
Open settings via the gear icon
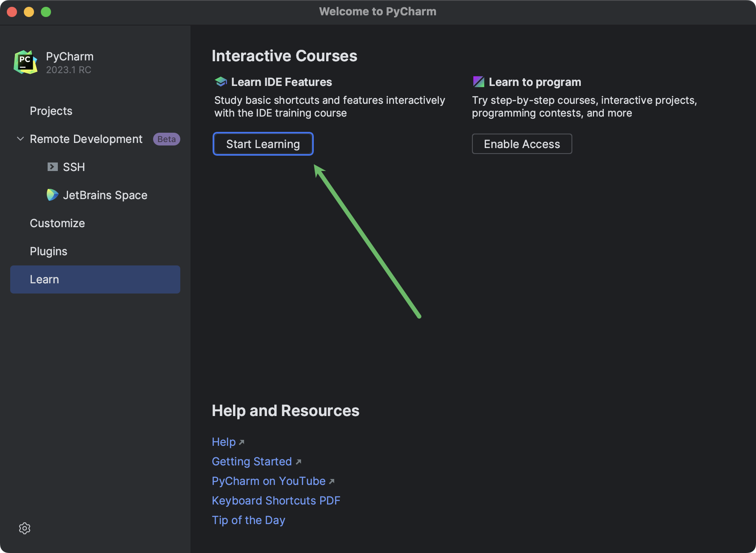[x=25, y=528]
